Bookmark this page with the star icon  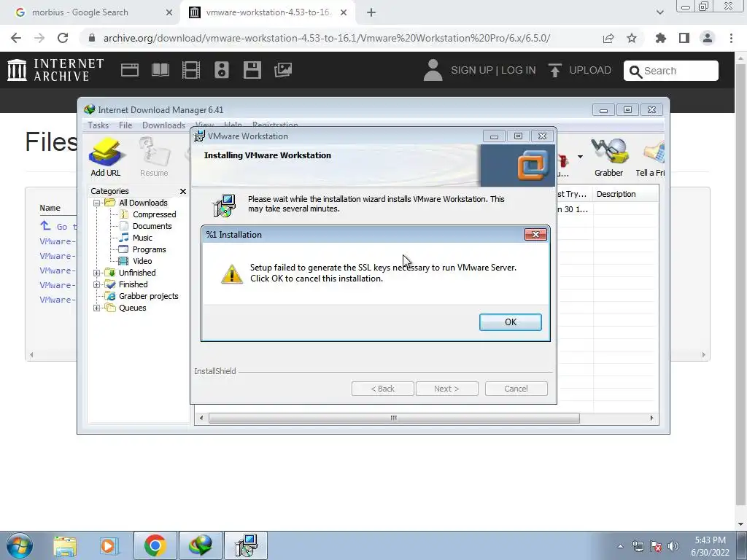coord(632,38)
